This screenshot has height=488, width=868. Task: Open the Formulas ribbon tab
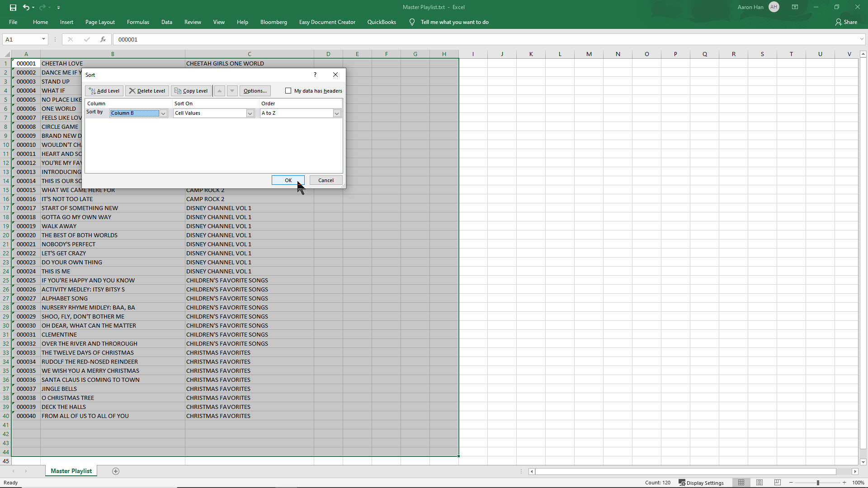click(138, 22)
